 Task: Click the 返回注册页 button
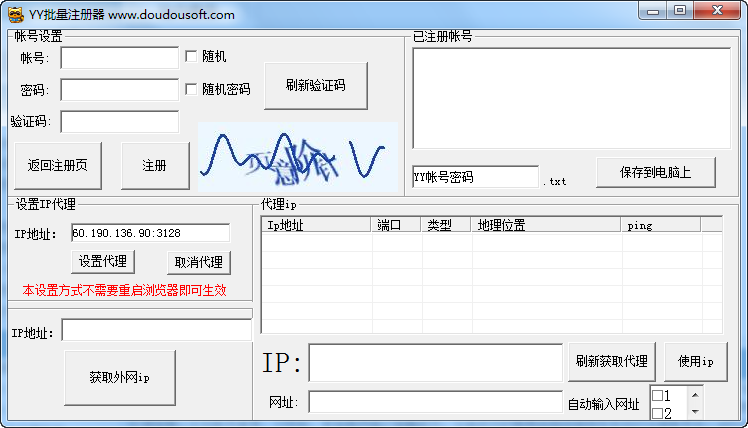pos(58,166)
